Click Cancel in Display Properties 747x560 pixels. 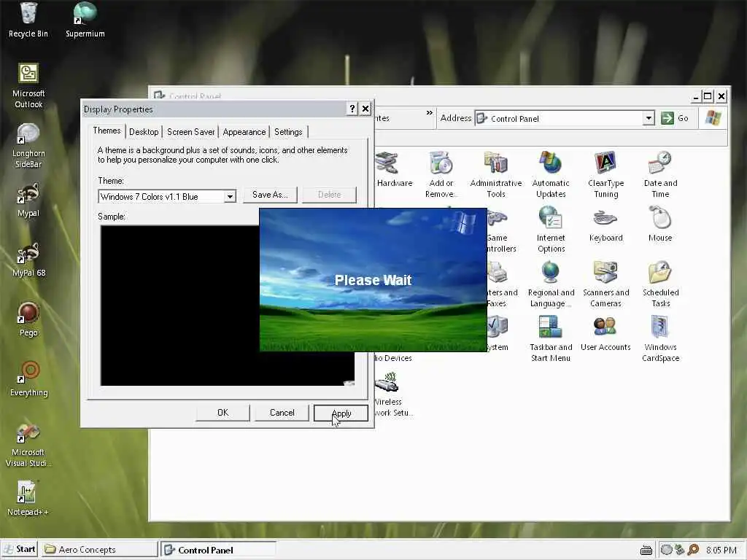(282, 413)
